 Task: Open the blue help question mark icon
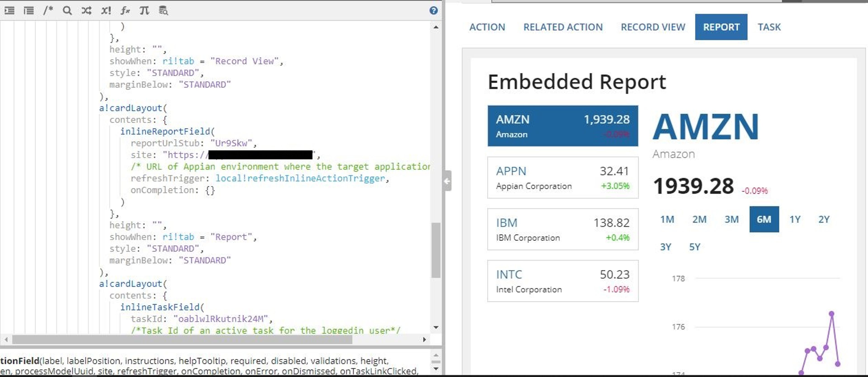point(434,11)
